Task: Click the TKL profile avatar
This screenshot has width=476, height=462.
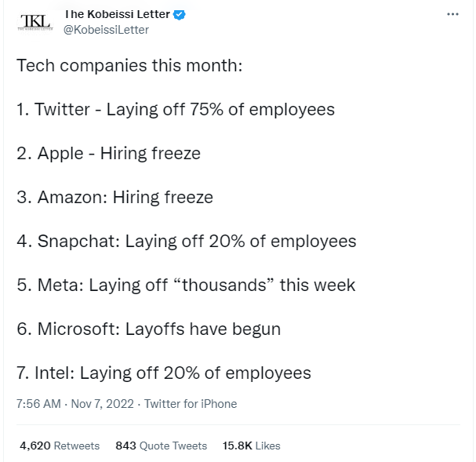Action: coord(35,22)
